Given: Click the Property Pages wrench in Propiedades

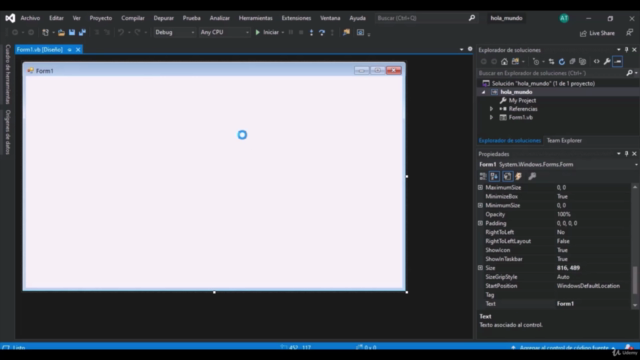Looking at the screenshot, I should pyautogui.click(x=532, y=176).
